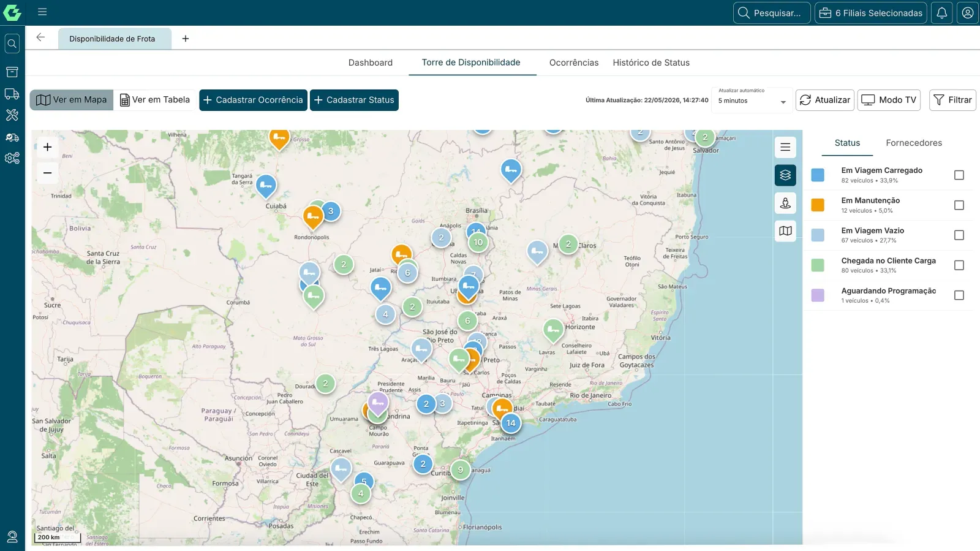Screen dimensions: 980x551
Task: Open the Histórico de Status tab
Action: 651,63
